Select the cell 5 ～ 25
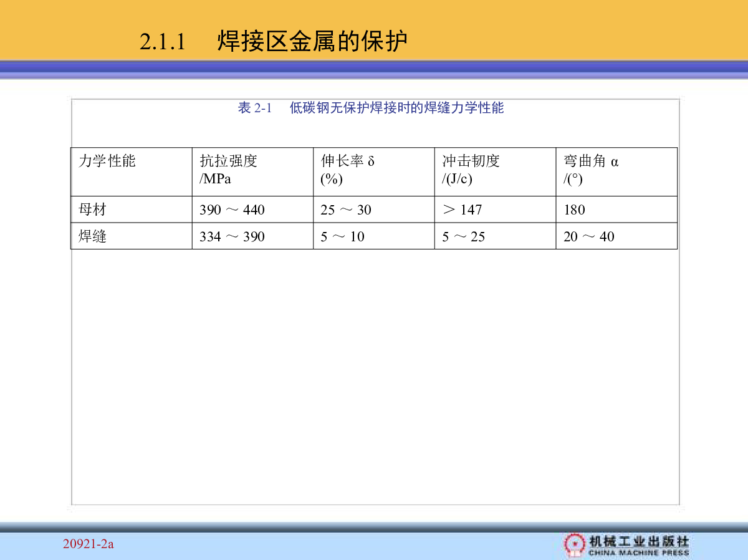This screenshot has height=560, width=748. click(496, 236)
